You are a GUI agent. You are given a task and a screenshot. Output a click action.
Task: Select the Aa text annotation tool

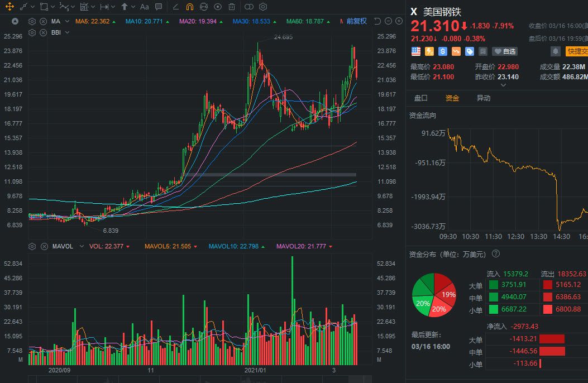point(145,7)
